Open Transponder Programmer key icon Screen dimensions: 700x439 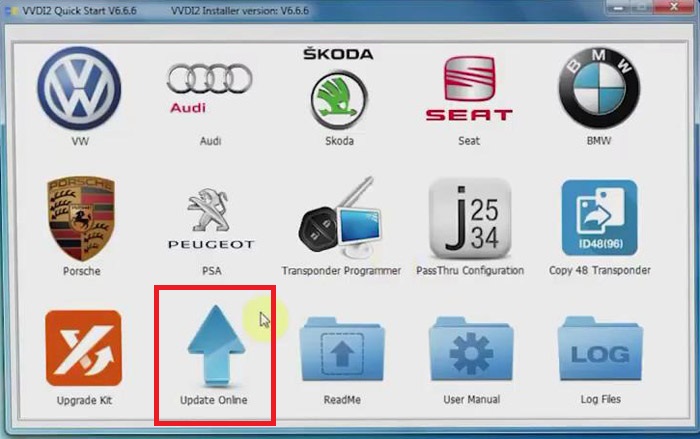pyautogui.click(x=340, y=217)
